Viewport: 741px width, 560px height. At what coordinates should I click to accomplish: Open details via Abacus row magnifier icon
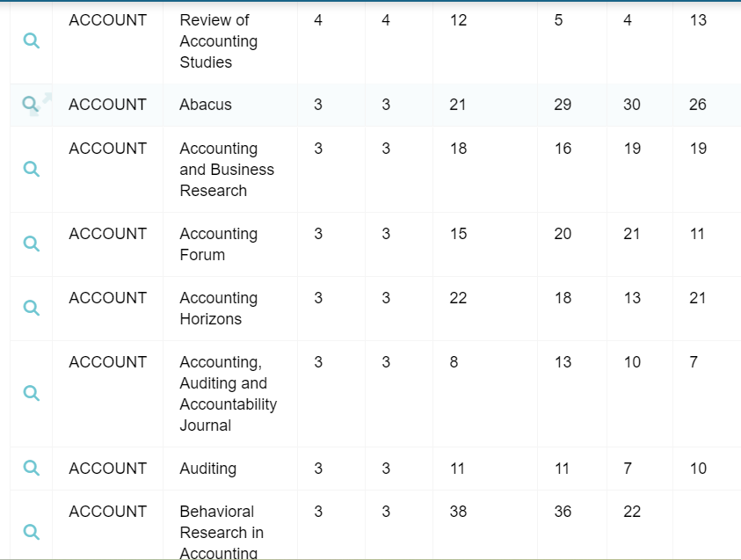31,105
